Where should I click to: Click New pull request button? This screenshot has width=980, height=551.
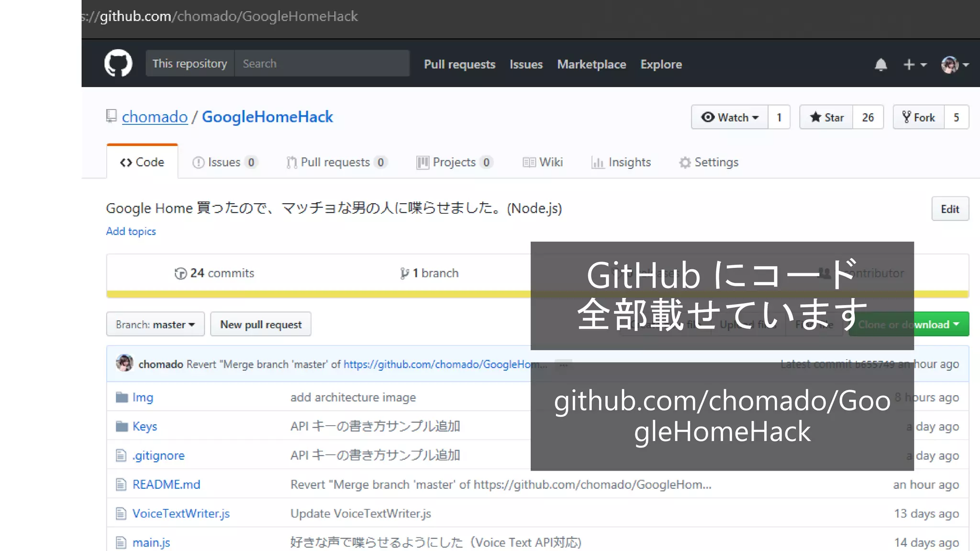pos(261,324)
